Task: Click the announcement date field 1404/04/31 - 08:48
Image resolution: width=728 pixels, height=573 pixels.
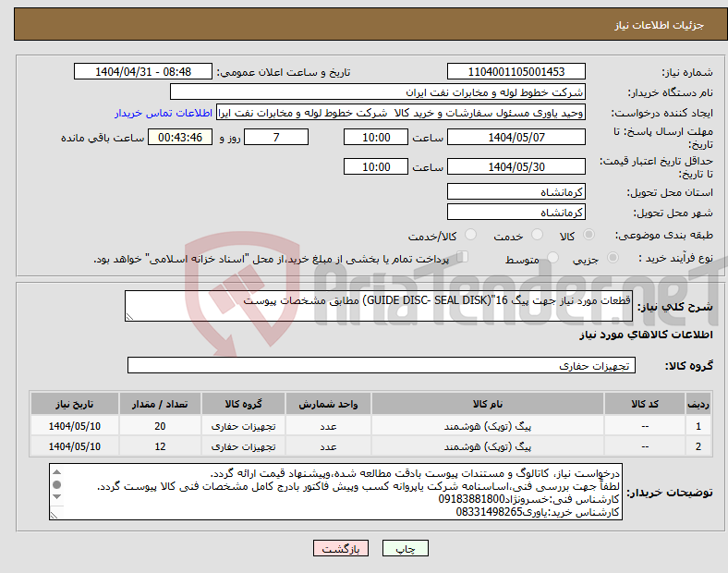Action: click(143, 72)
